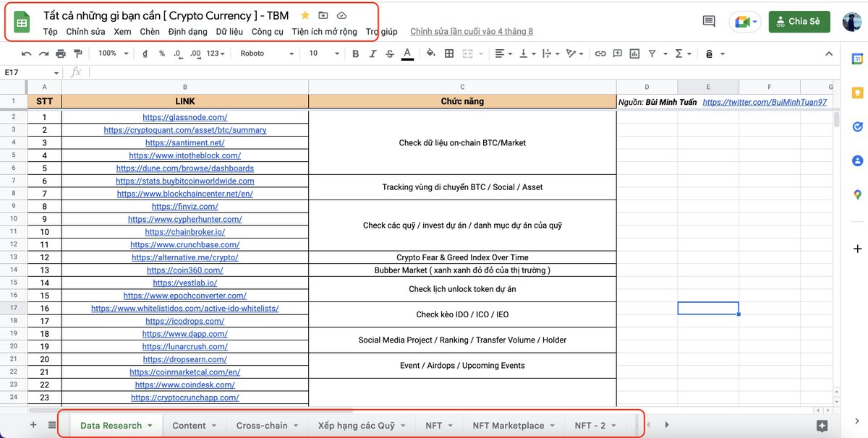Open the comment history icon
This screenshot has height=438, width=868.
point(709,22)
